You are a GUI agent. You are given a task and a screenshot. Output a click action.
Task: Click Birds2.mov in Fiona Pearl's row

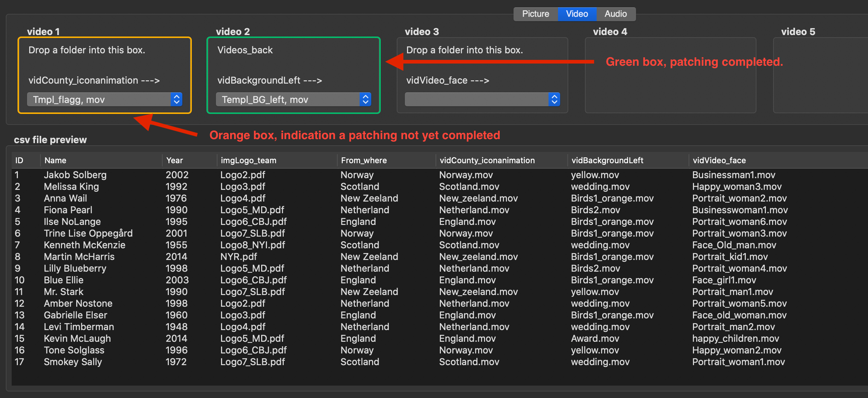pos(596,210)
